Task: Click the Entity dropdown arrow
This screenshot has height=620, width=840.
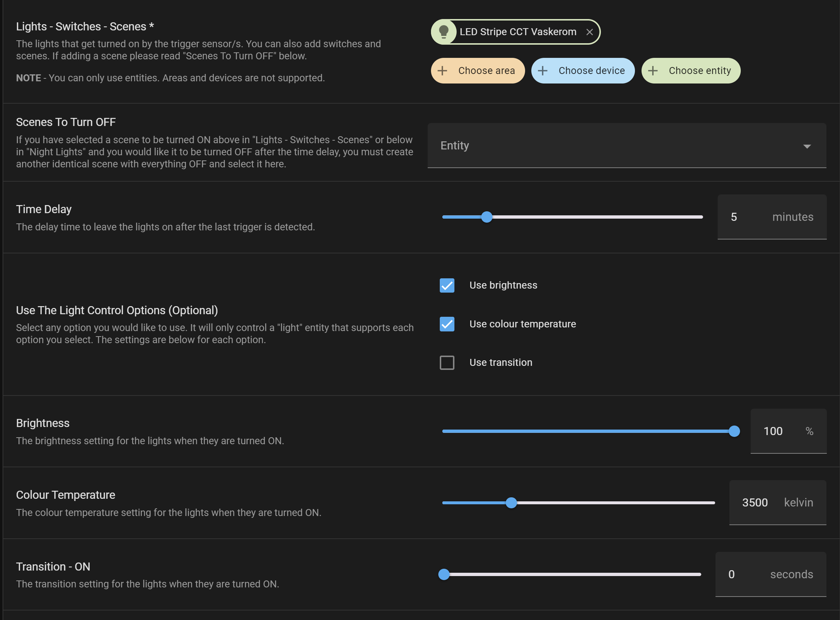Action: [807, 146]
